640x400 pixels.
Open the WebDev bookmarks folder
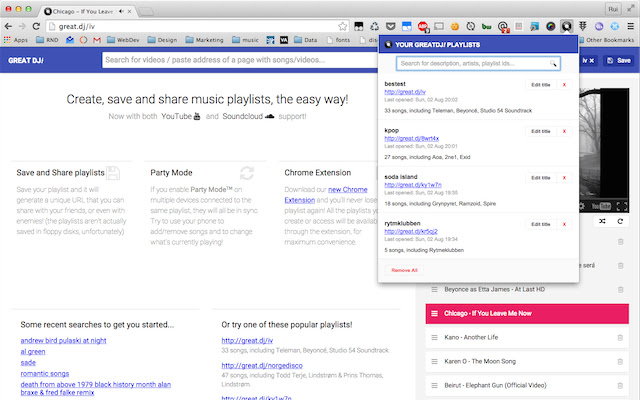[123, 40]
